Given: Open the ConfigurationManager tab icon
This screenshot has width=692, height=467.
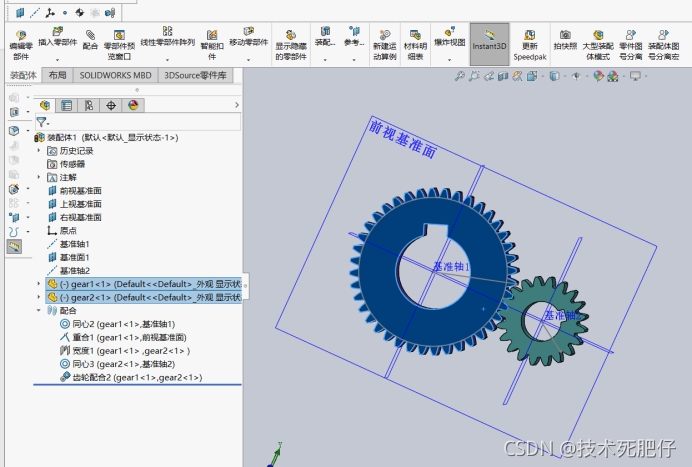Looking at the screenshot, I should coord(89,105).
